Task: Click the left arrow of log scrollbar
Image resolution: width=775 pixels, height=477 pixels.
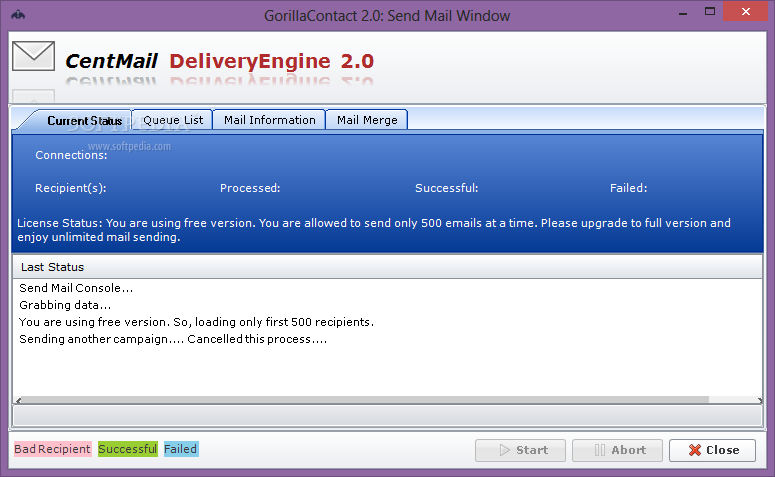Action: point(18,400)
